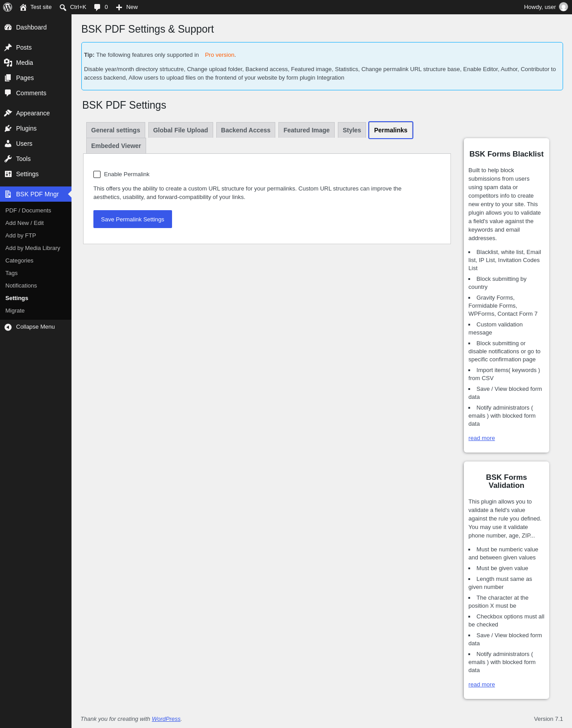Click the Posts pushpin icon

click(x=8, y=47)
